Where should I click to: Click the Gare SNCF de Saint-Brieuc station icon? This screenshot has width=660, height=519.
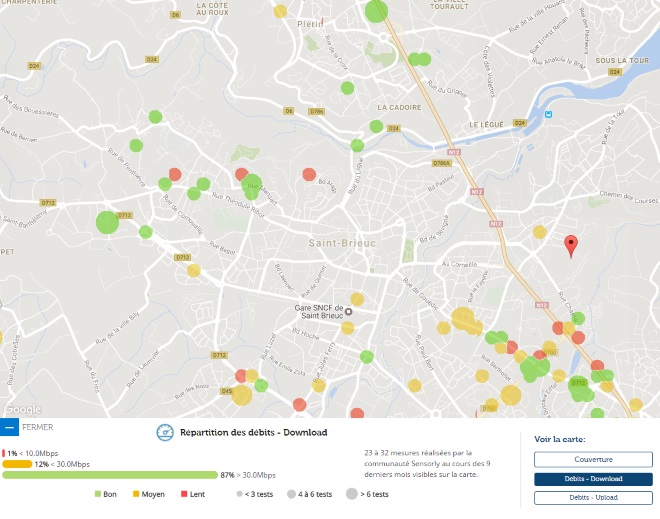coord(349,311)
